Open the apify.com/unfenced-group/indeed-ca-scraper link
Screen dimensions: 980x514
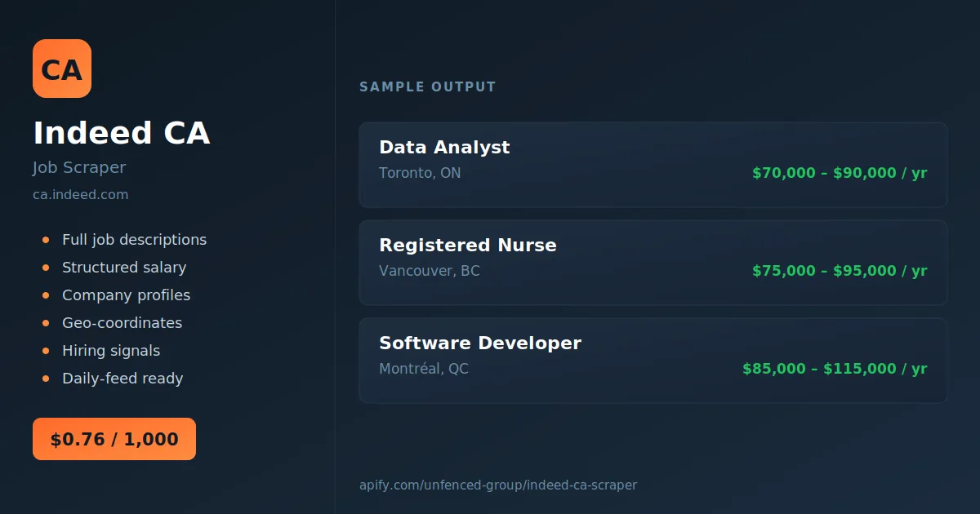(498, 485)
